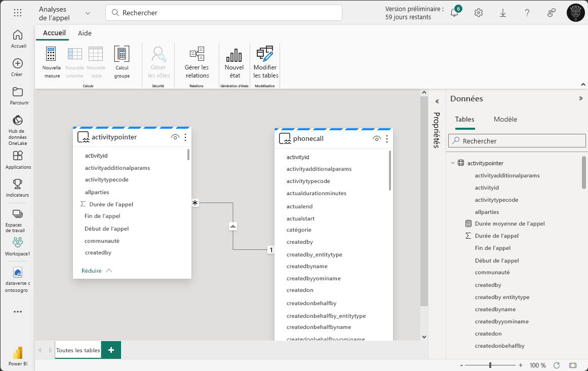Collapse the ribbon with the chevron
Viewport: 588px width, 371px height.
[x=583, y=85]
